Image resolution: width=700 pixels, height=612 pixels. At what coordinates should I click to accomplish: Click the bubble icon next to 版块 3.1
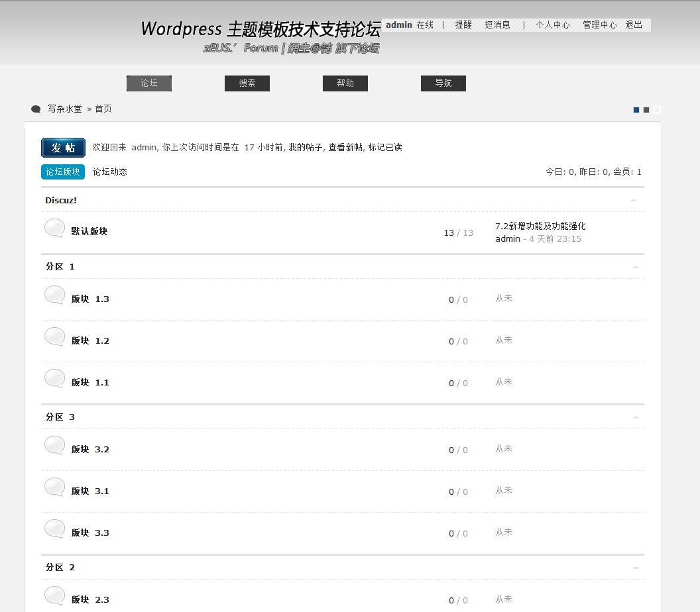click(55, 487)
